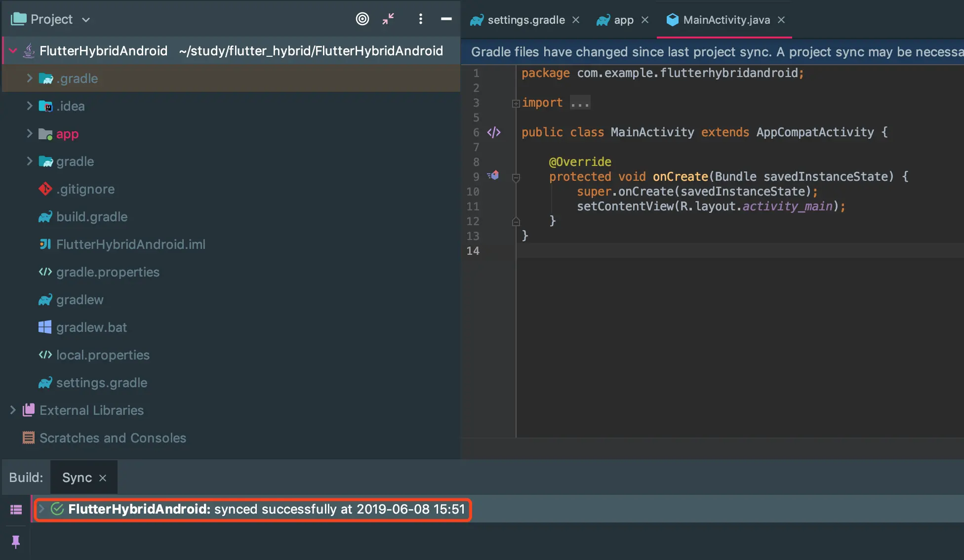Expand the .gradle folder
The height and width of the screenshot is (560, 964).
click(x=29, y=79)
